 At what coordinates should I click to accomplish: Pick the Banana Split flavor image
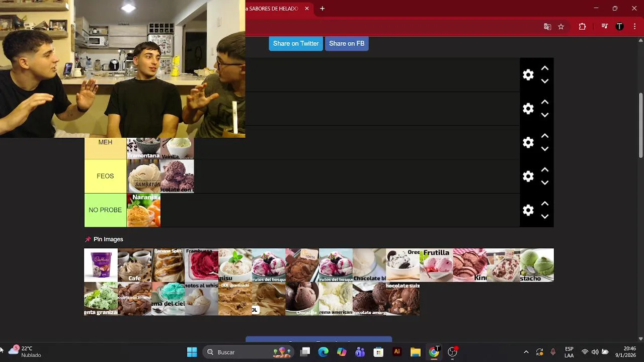(x=168, y=265)
